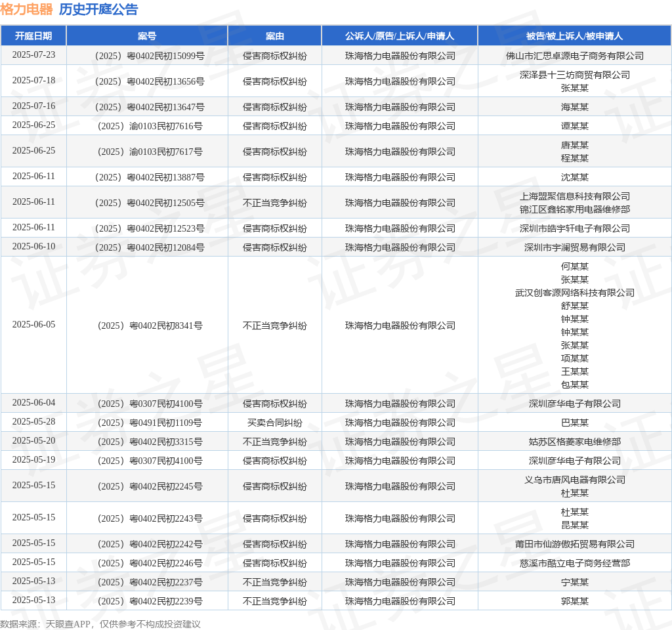The width and height of the screenshot is (672, 630).
Task: Click the 公诉人/原告/上诉人/申请人 column header
Action: 400,36
